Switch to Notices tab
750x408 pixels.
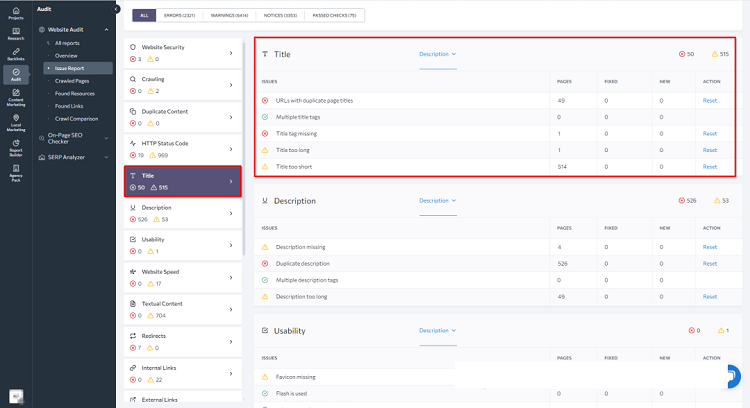280,15
